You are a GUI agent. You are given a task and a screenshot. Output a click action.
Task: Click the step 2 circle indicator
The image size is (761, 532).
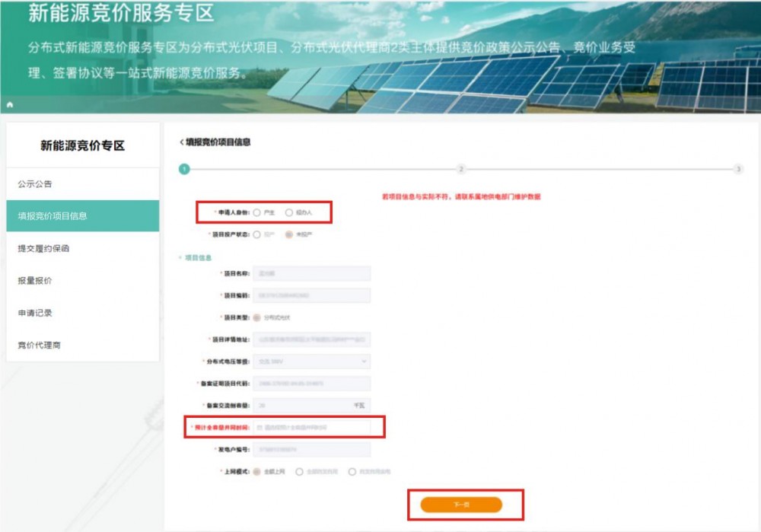coord(461,169)
